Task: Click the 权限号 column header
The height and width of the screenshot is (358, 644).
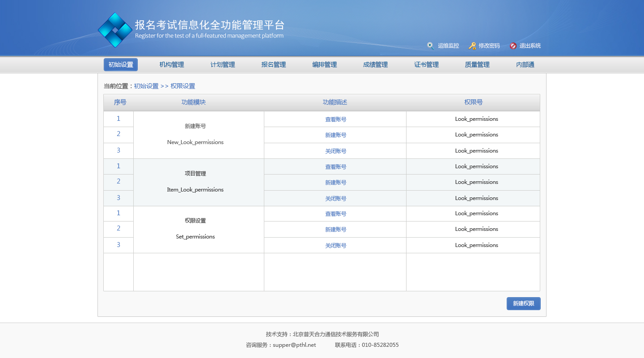Action: tap(474, 102)
